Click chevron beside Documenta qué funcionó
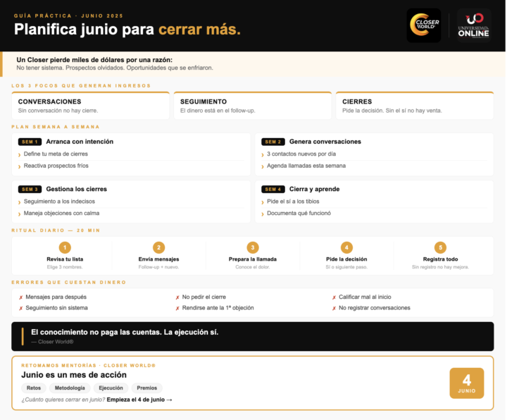The image size is (507, 420). tap(263, 214)
